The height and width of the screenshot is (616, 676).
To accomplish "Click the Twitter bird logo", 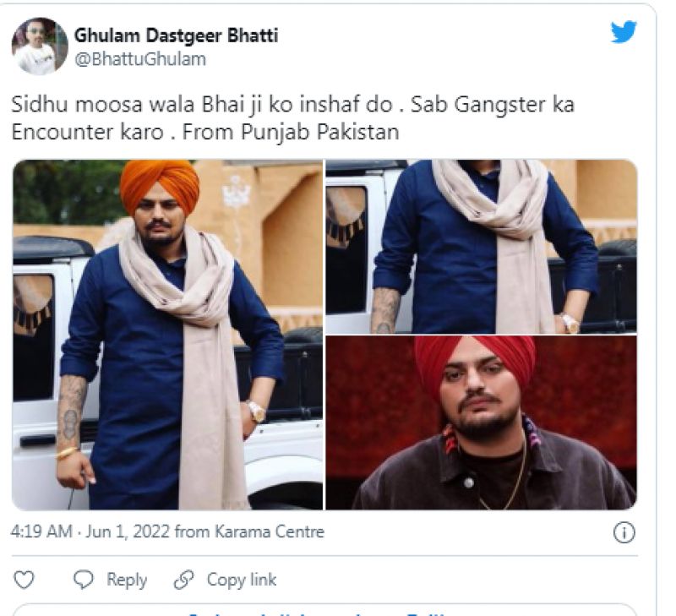I will click(x=624, y=32).
